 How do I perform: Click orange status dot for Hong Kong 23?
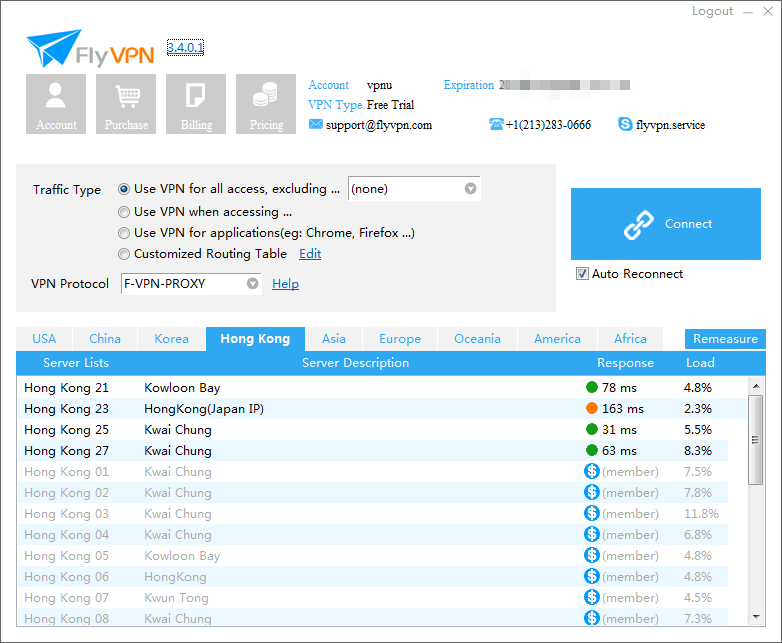[591, 408]
